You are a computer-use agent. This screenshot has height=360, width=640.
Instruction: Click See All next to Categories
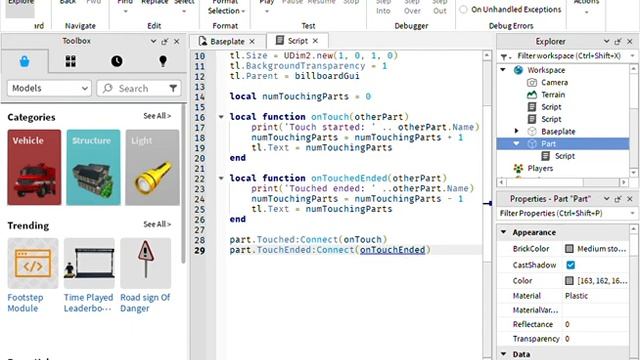point(157,116)
